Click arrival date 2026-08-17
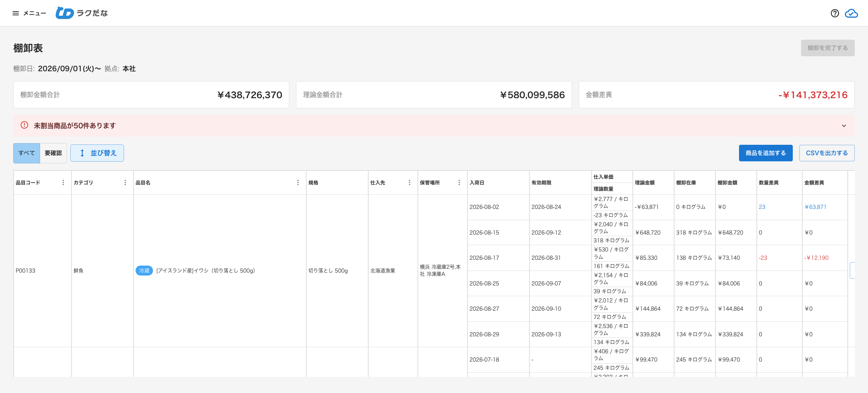The image size is (868, 393). coord(484,258)
